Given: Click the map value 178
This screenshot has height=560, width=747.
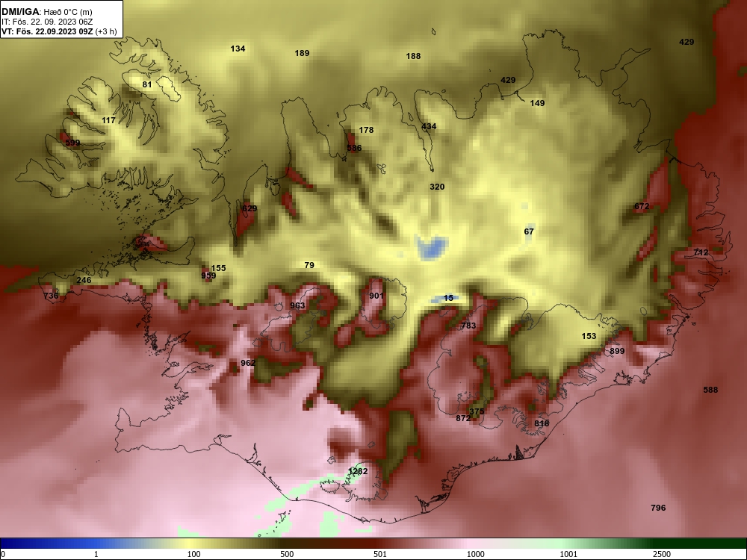Looking at the screenshot, I should coord(366,130).
